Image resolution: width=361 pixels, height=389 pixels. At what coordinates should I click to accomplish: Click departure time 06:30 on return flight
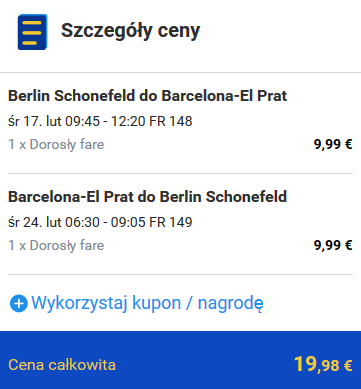tap(82, 222)
